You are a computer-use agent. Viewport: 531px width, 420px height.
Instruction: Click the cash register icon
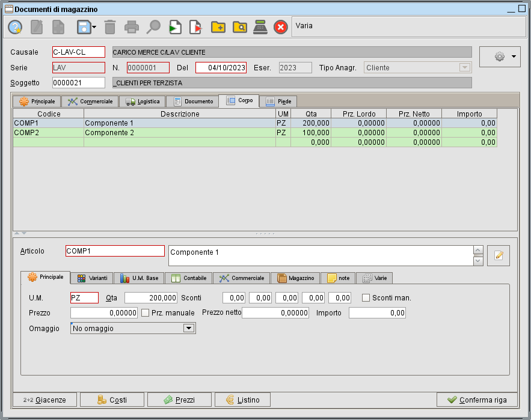tap(260, 27)
